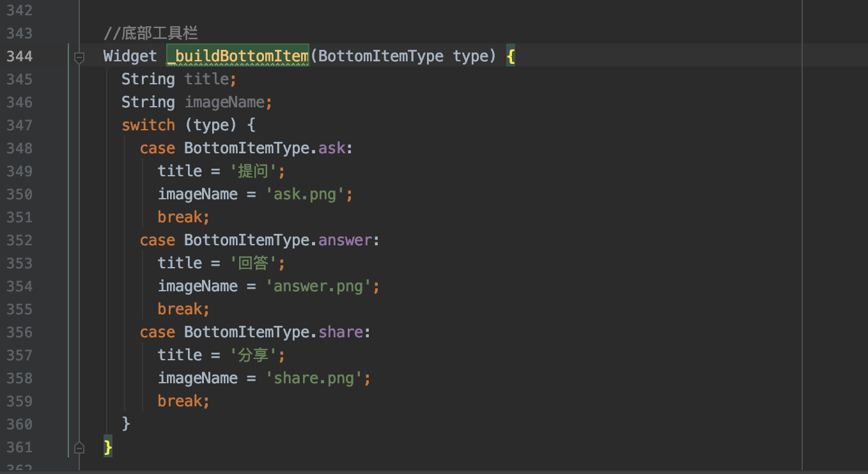868x474 pixels.
Task: Click the string 'share.png'
Action: pos(314,378)
